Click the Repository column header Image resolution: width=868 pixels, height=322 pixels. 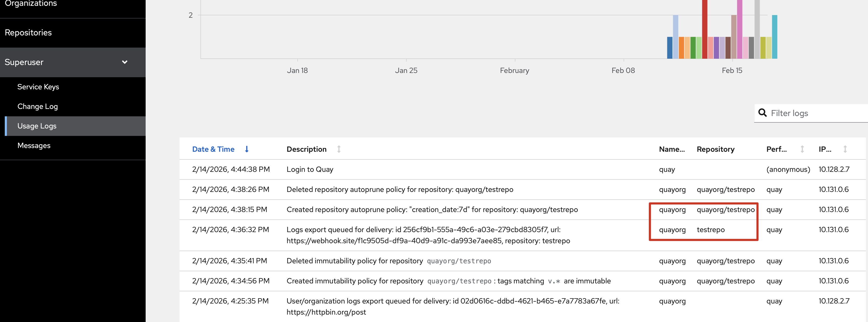[x=715, y=149]
